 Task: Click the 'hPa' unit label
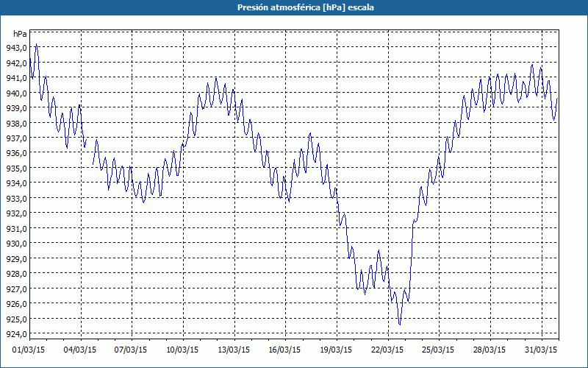pos(20,34)
